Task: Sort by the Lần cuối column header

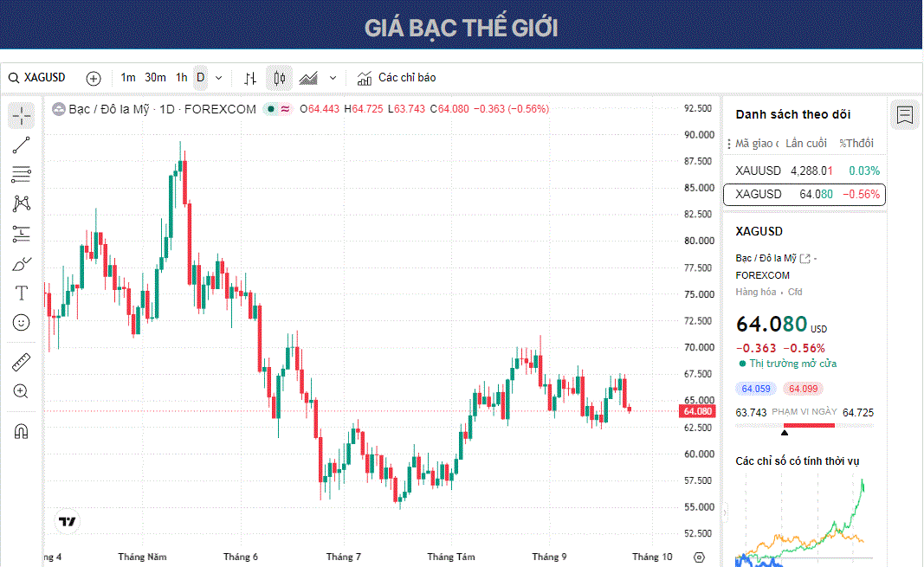Action: pyautogui.click(x=805, y=144)
